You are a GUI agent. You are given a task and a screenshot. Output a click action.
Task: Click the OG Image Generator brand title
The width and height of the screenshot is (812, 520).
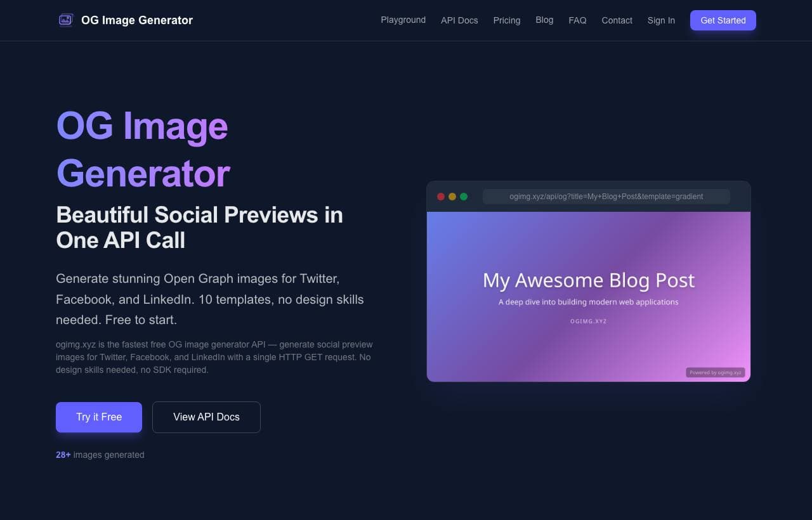tap(137, 20)
